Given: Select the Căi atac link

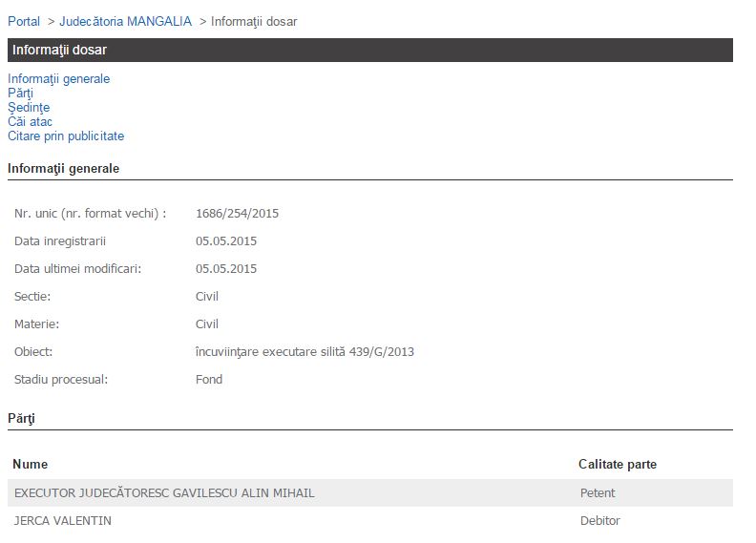Looking at the screenshot, I should tap(30, 121).
